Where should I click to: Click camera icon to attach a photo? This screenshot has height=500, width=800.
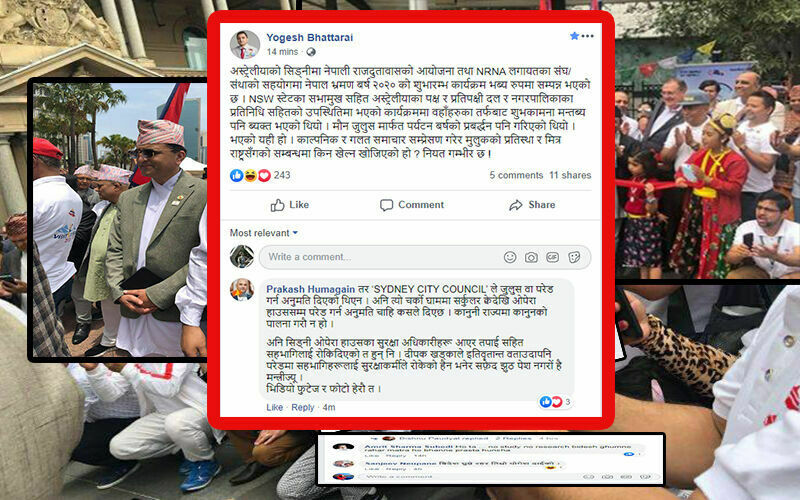click(531, 257)
